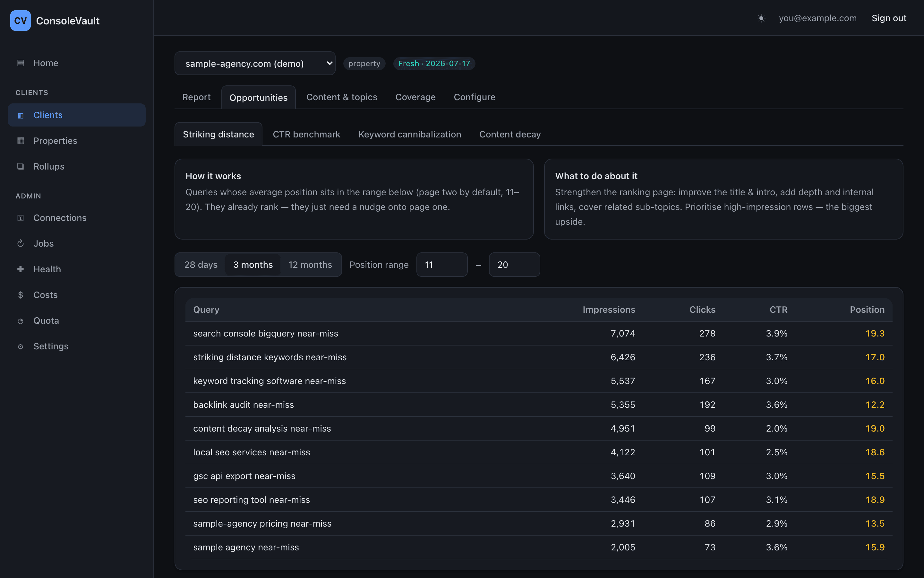Click row 'search console bigquery near-miss'
Viewport: 924px width, 578px height.
click(539, 333)
